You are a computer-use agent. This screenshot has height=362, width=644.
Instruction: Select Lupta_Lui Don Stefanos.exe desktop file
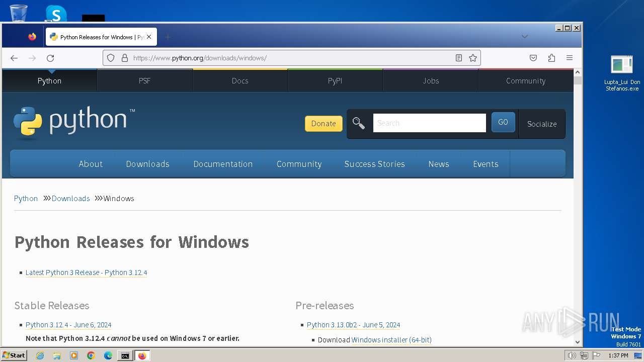click(622, 73)
